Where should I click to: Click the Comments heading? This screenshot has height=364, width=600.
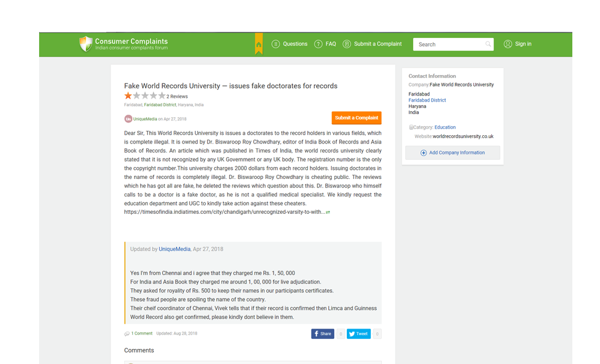pyautogui.click(x=139, y=350)
